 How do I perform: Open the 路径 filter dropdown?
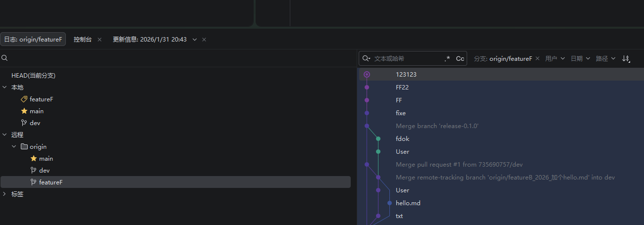click(605, 58)
